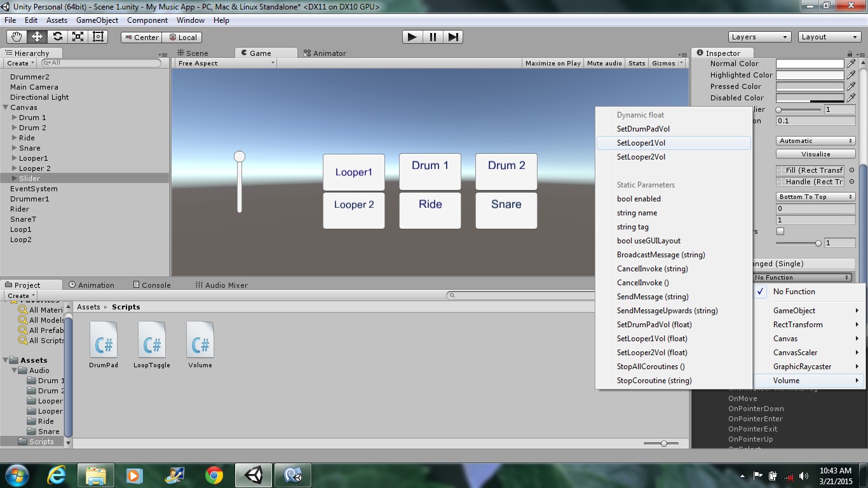Collapse Canvas in Hierarchy

(6, 107)
